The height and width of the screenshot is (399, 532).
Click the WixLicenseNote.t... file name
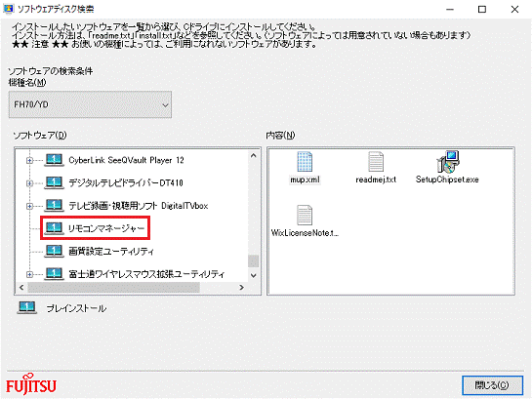pyautogui.click(x=305, y=233)
